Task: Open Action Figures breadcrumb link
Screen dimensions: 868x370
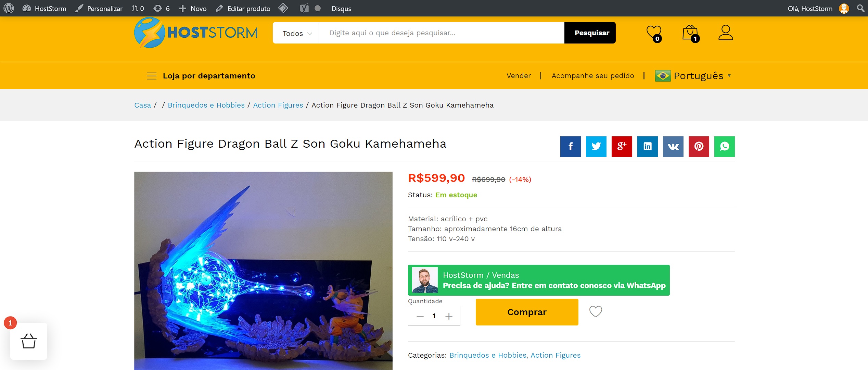Action: (x=278, y=105)
